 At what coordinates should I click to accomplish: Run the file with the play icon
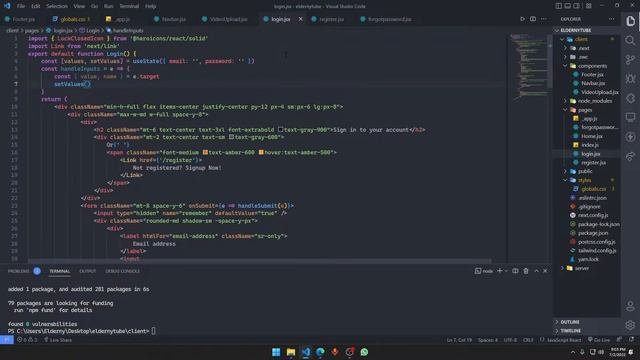522,19
